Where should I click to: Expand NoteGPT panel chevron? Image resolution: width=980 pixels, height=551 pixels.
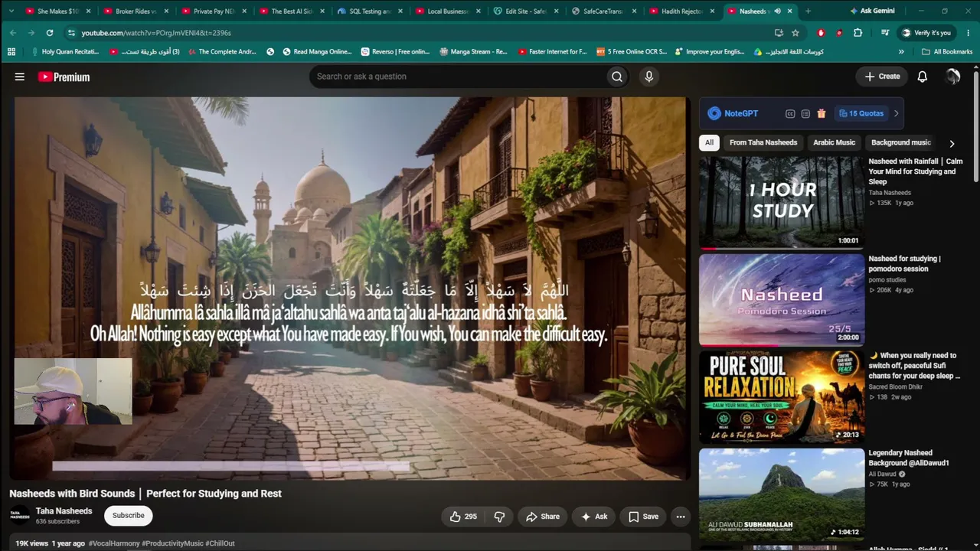click(896, 113)
